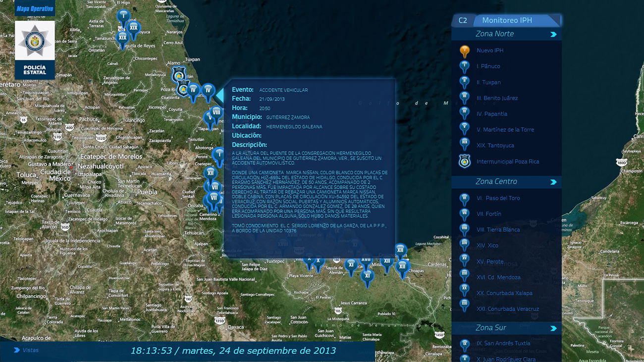Collapse the Zona Norte section arrow
Viewport: 644px width, 362px height.
pos(553,34)
